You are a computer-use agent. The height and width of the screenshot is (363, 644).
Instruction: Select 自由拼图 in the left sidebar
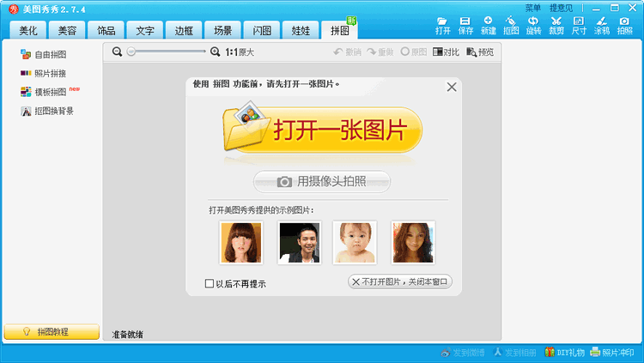tap(48, 54)
